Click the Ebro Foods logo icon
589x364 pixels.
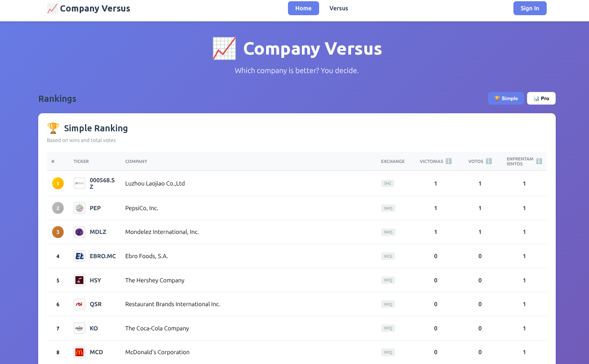point(79,256)
